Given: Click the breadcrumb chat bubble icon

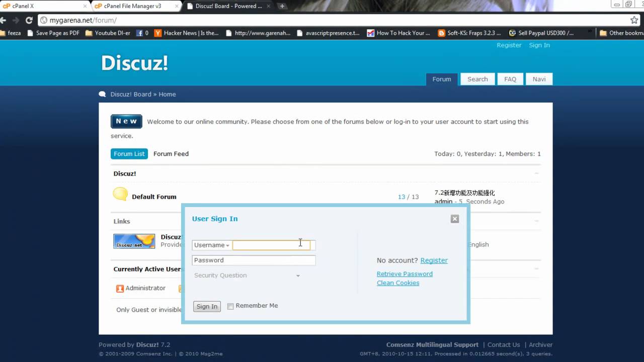Looking at the screenshot, I should 103,94.
